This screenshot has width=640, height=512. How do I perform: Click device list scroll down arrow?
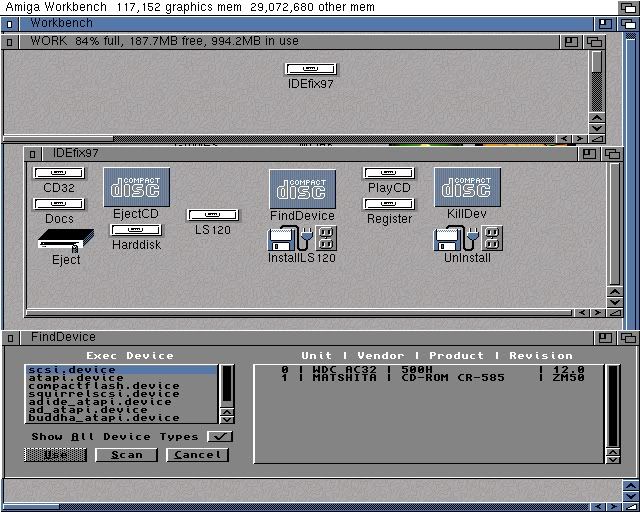tap(227, 420)
